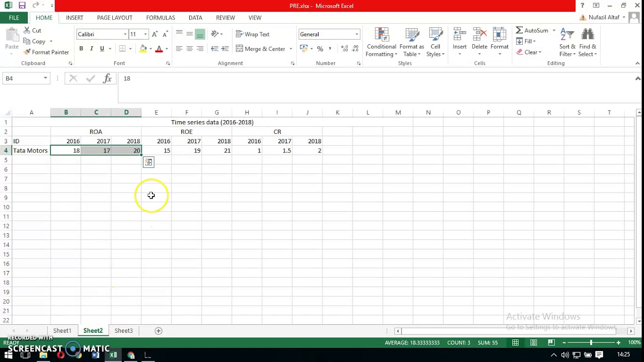Open the Conditional Formatting menu
The height and width of the screenshot is (362, 644).
(x=381, y=43)
